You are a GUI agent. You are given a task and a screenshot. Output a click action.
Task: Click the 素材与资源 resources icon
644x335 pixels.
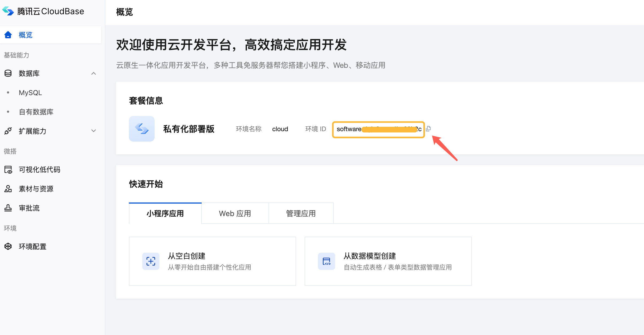pos(8,189)
